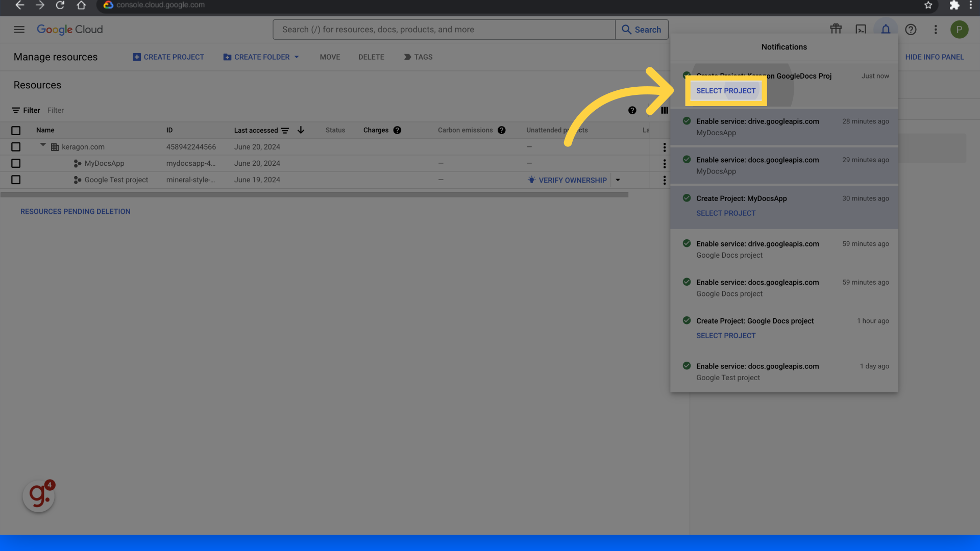Sort descending by Last accessed arrow
Viewport: 980px width, 551px height.
tap(301, 130)
